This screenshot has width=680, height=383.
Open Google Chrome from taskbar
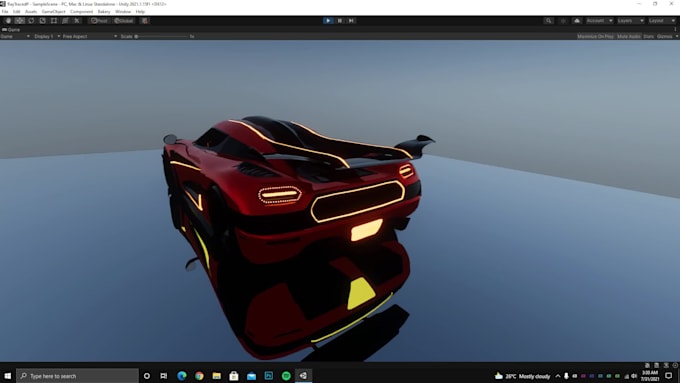199,376
